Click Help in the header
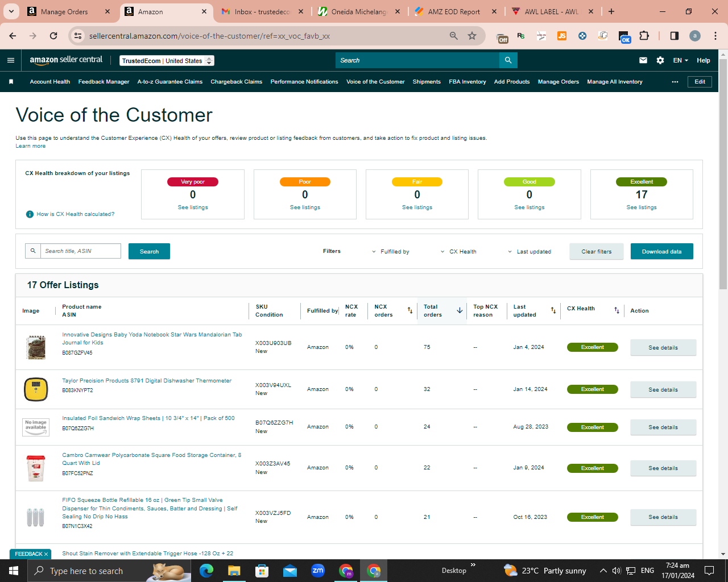The height and width of the screenshot is (582, 728). (704, 60)
